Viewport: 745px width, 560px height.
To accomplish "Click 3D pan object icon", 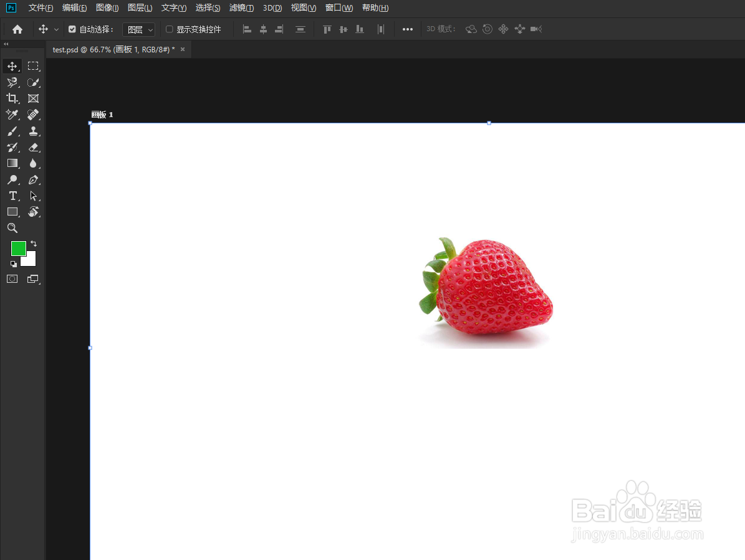I will pyautogui.click(x=503, y=29).
